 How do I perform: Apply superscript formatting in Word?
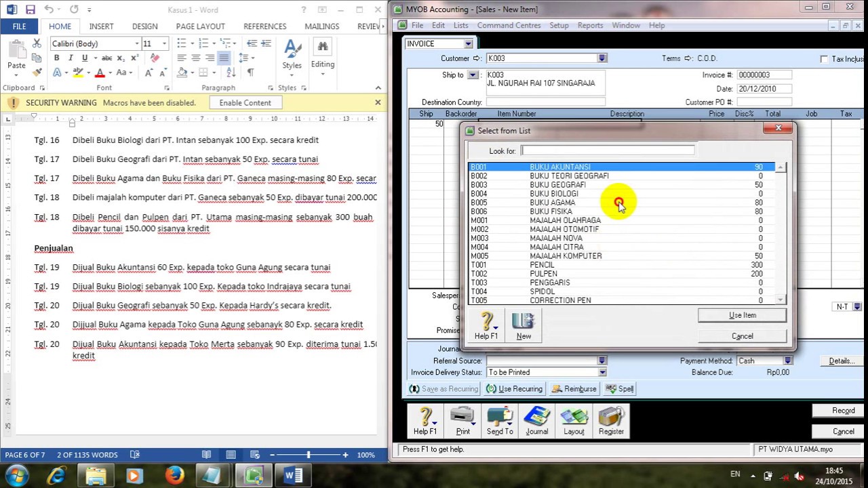click(x=134, y=58)
